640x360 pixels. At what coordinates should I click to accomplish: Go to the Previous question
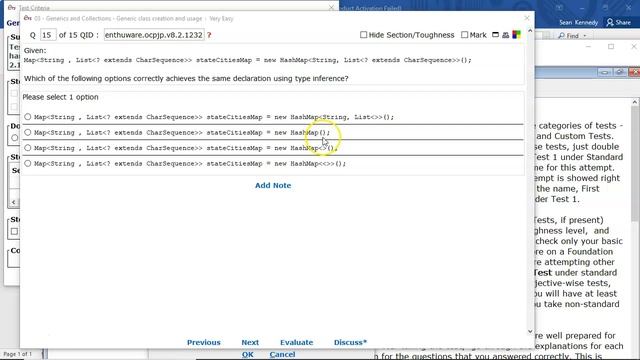point(204,342)
